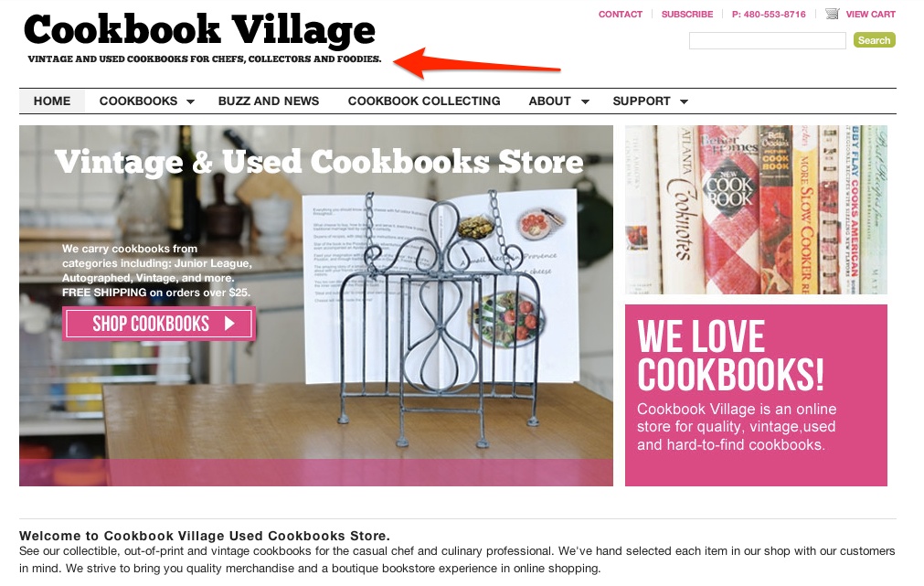Focus the search text field
Viewport: 924px width, 586px height.
[x=767, y=40]
